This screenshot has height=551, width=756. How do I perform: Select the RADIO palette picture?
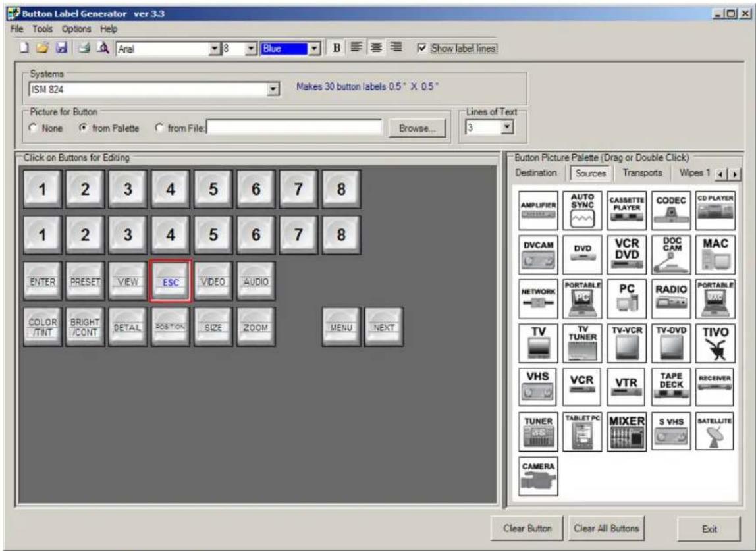point(670,300)
